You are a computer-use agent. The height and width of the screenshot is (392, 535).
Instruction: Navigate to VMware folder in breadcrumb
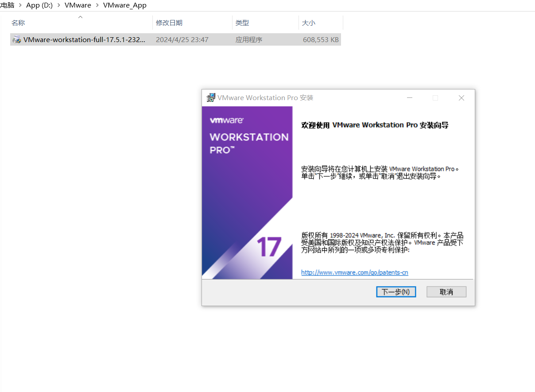78,5
